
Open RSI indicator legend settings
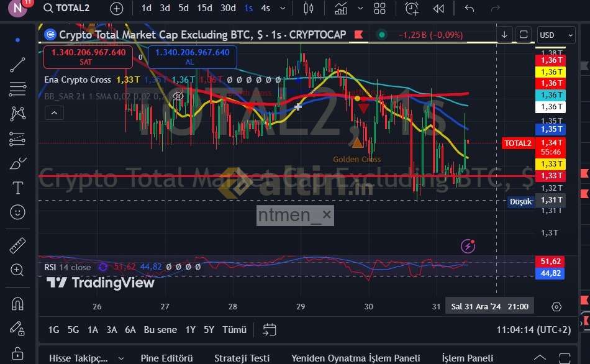click(x=67, y=267)
